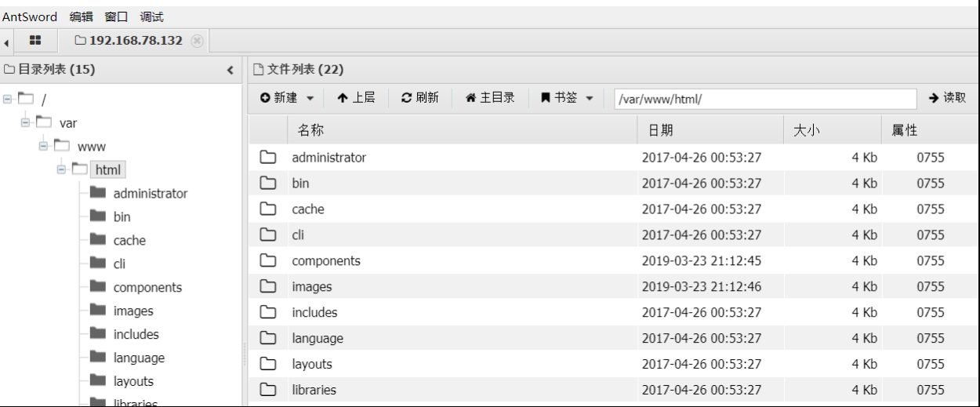
Task: Click the 读取 button
Action: [x=948, y=98]
